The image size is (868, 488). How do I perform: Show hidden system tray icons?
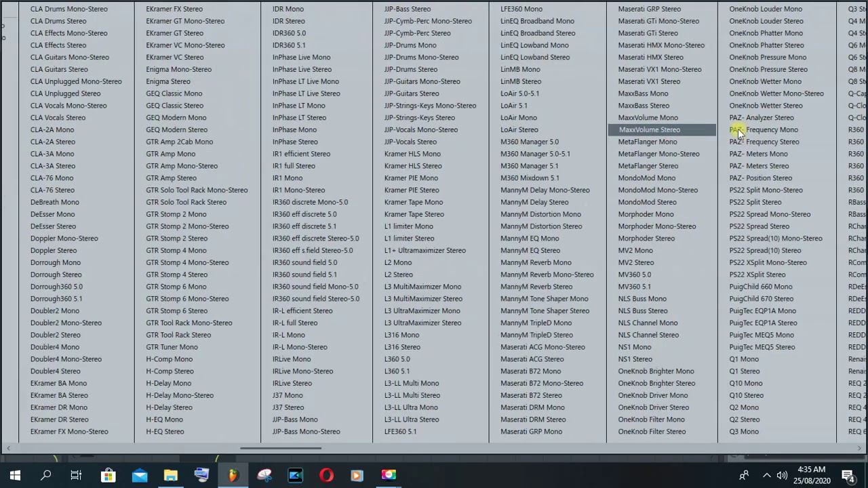point(766,475)
